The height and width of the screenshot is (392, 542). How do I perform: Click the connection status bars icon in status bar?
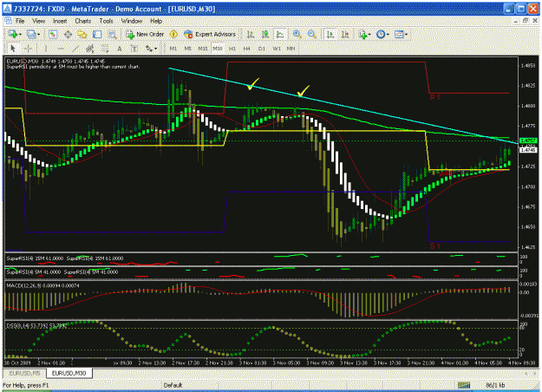(x=464, y=385)
